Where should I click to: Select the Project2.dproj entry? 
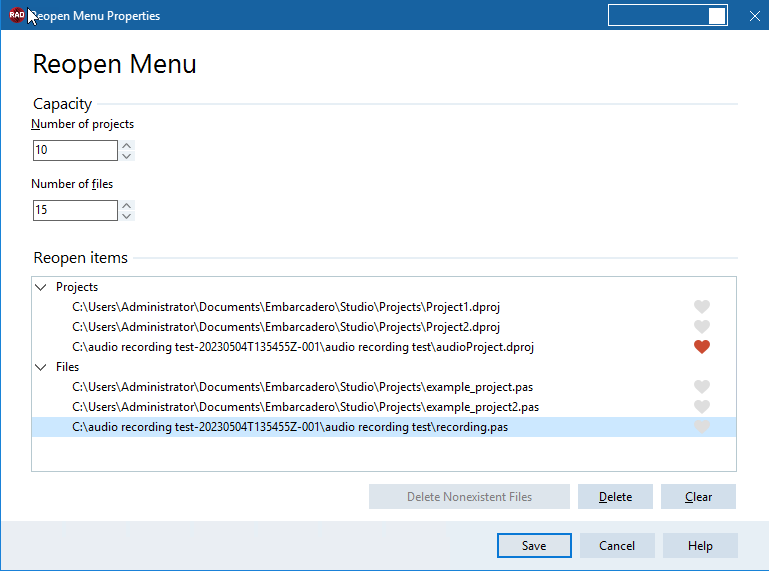click(x=384, y=327)
